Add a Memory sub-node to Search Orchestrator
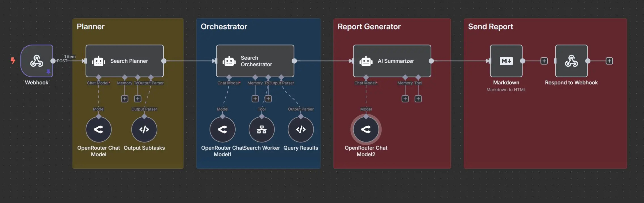Screen dimensions: 644x203 point(255,99)
